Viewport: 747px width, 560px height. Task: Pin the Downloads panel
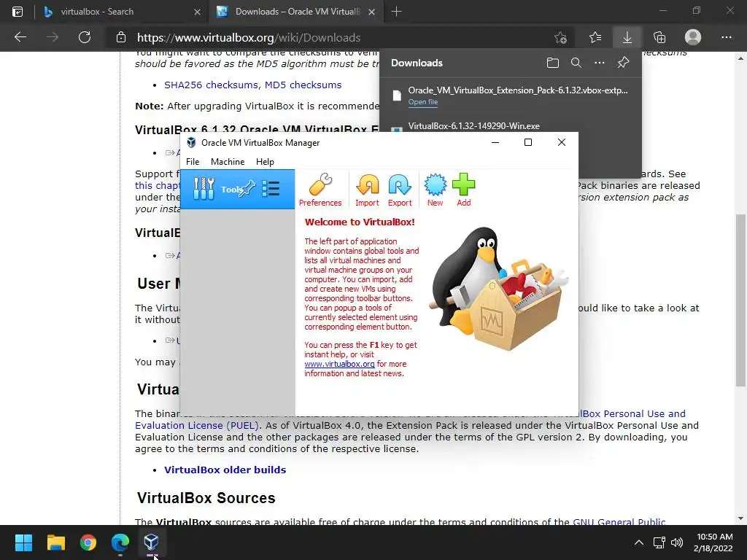tap(623, 63)
